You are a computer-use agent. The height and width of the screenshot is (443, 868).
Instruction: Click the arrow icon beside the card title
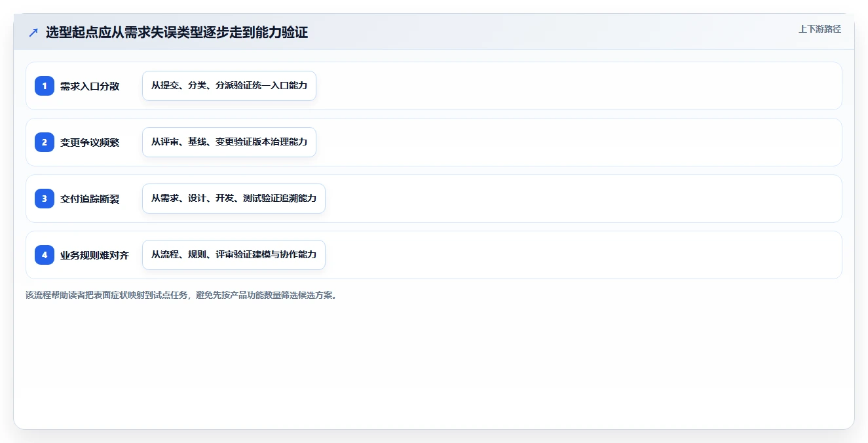(x=33, y=32)
